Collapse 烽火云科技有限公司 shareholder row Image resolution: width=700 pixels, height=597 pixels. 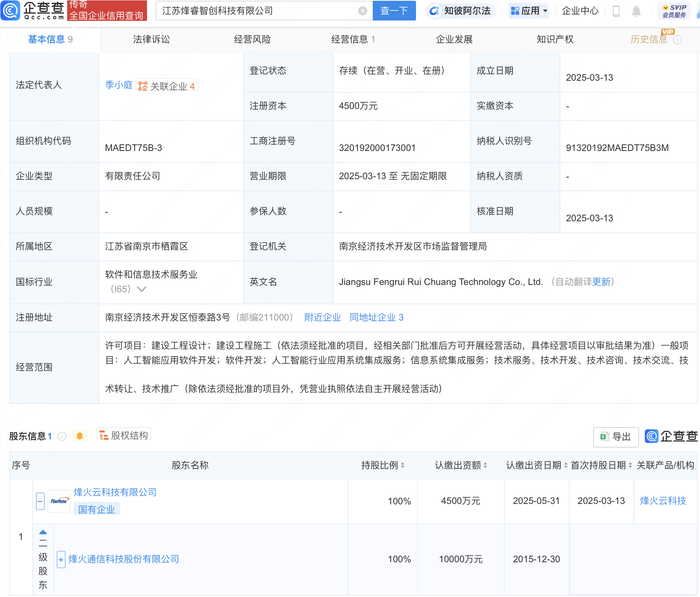click(x=40, y=501)
